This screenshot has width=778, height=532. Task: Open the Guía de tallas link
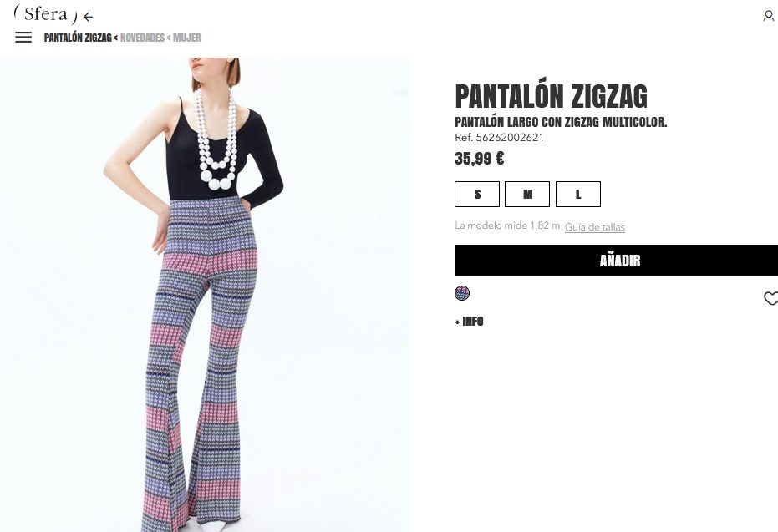[x=595, y=227]
